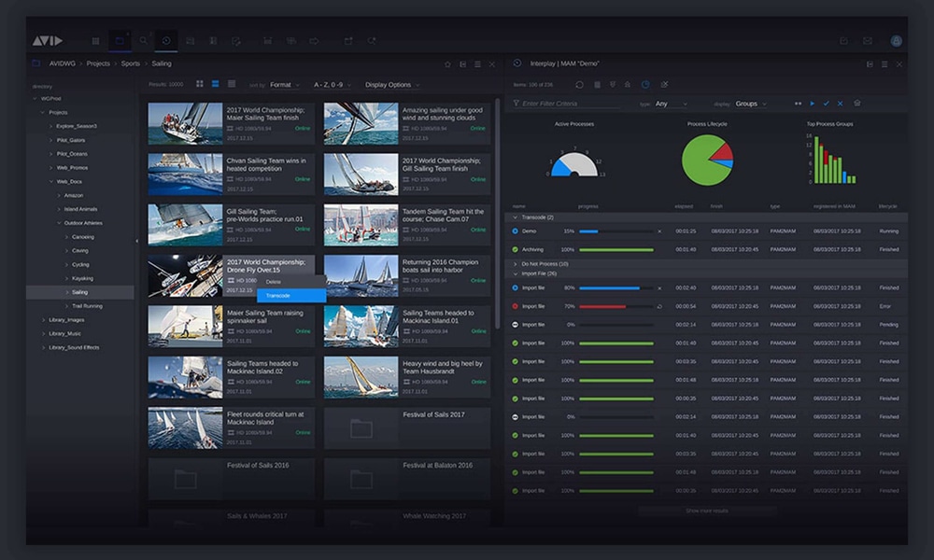
Task: Click Sailing in the breadcrumb path
Action: tap(162, 63)
